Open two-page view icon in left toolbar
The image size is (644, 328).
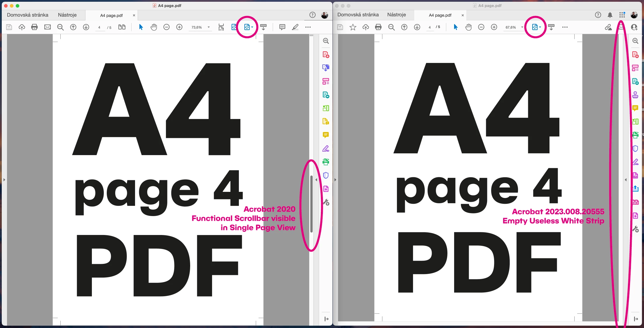[x=122, y=27]
